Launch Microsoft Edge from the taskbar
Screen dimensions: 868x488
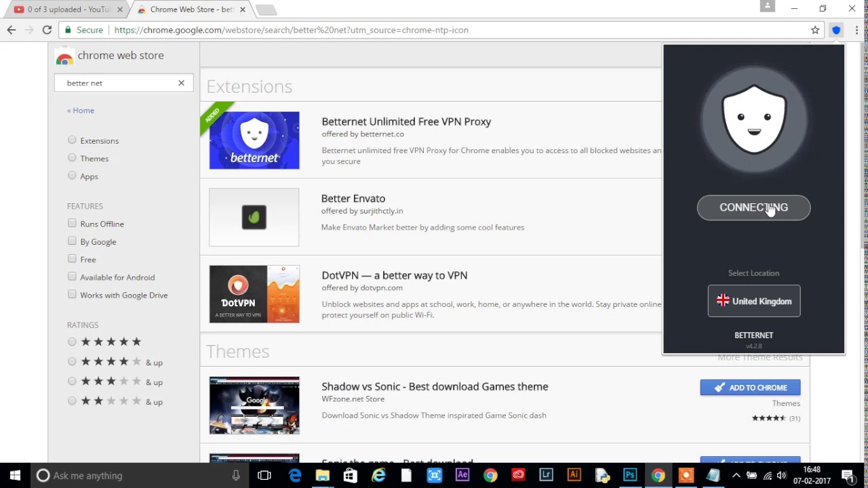pyautogui.click(x=295, y=475)
